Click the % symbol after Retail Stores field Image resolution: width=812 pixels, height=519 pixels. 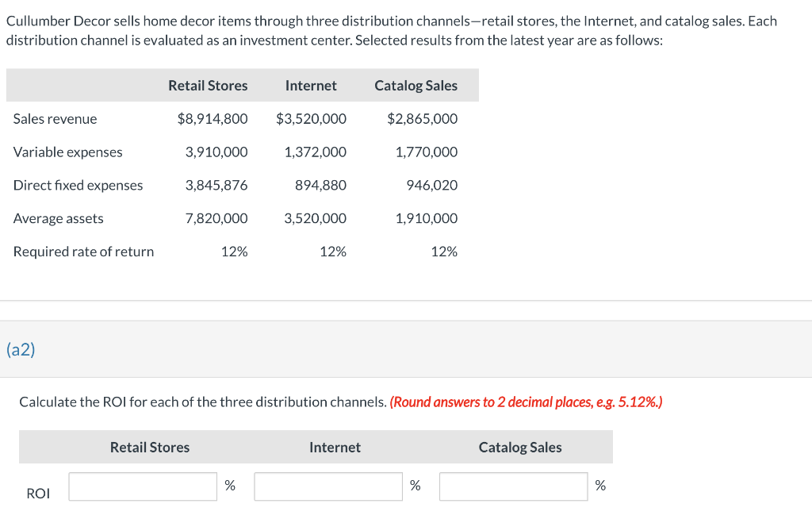pos(230,486)
